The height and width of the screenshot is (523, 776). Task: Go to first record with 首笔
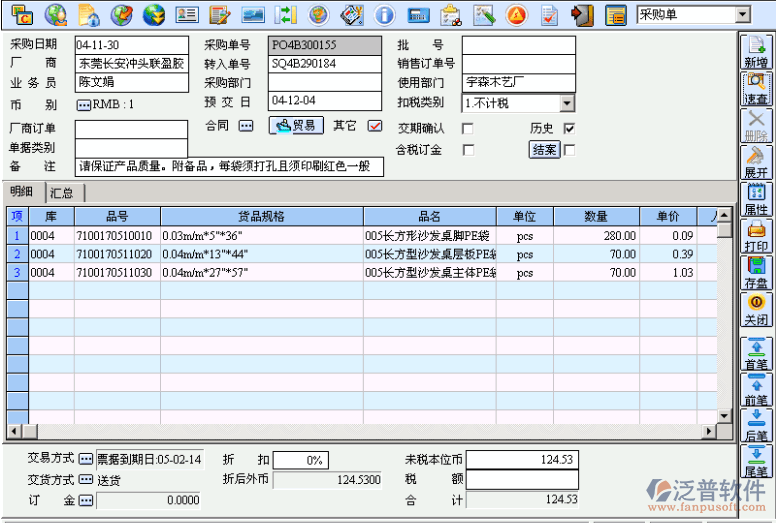pos(756,354)
